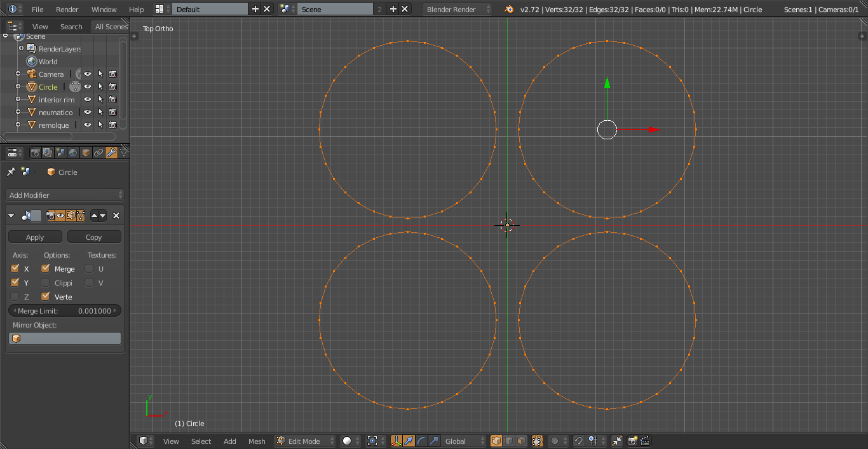Toggle renderability camera icon for remolque
Screen dimensions: 868x449
point(112,125)
